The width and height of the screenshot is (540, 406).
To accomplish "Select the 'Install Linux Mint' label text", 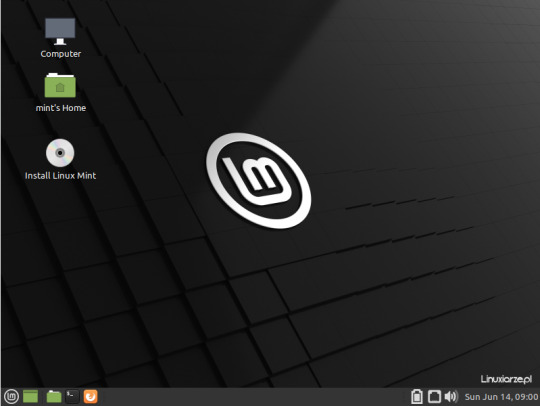I will point(60,176).
